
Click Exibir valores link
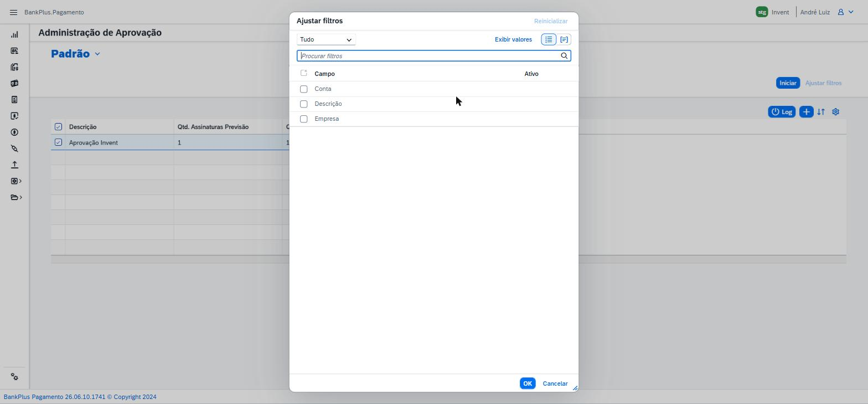click(513, 39)
